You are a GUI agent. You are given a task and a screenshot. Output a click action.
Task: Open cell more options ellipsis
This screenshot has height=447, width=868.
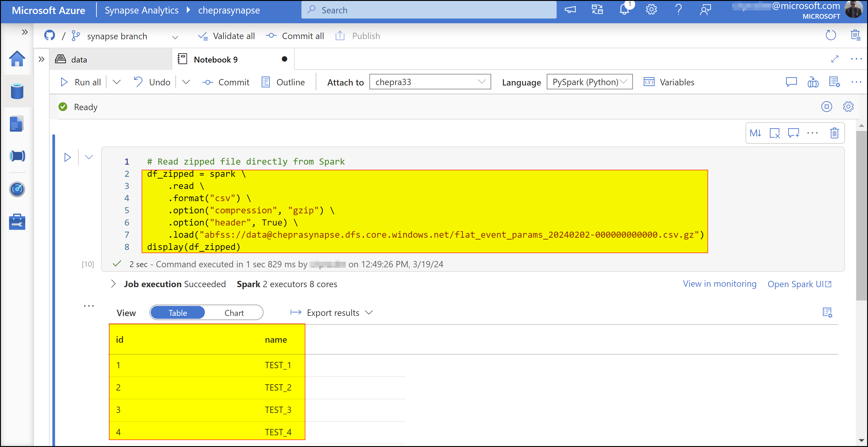(812, 133)
